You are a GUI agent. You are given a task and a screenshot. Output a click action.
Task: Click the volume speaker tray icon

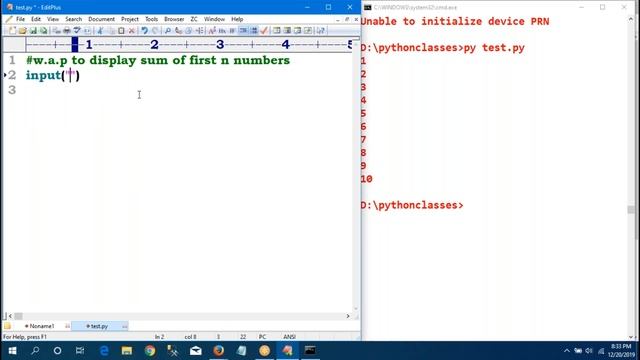coord(589,351)
